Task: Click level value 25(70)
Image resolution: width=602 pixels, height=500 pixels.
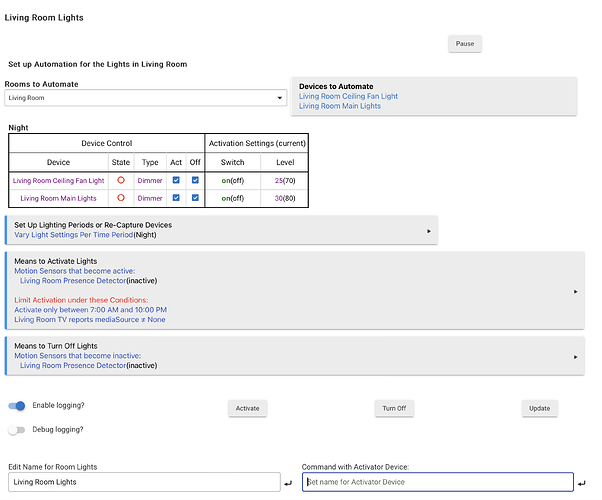Action: click(285, 180)
